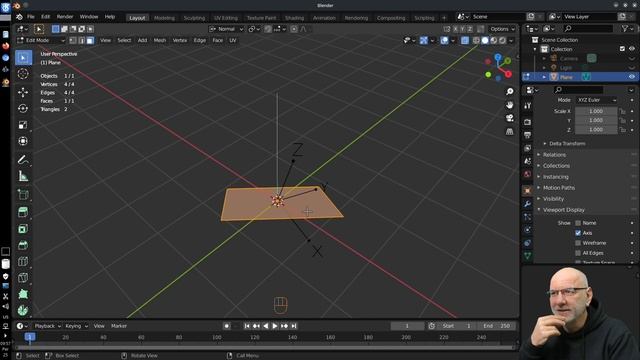This screenshot has height=360, width=640.
Task: Select the Extrude Region tool
Action: click(x=23, y=212)
